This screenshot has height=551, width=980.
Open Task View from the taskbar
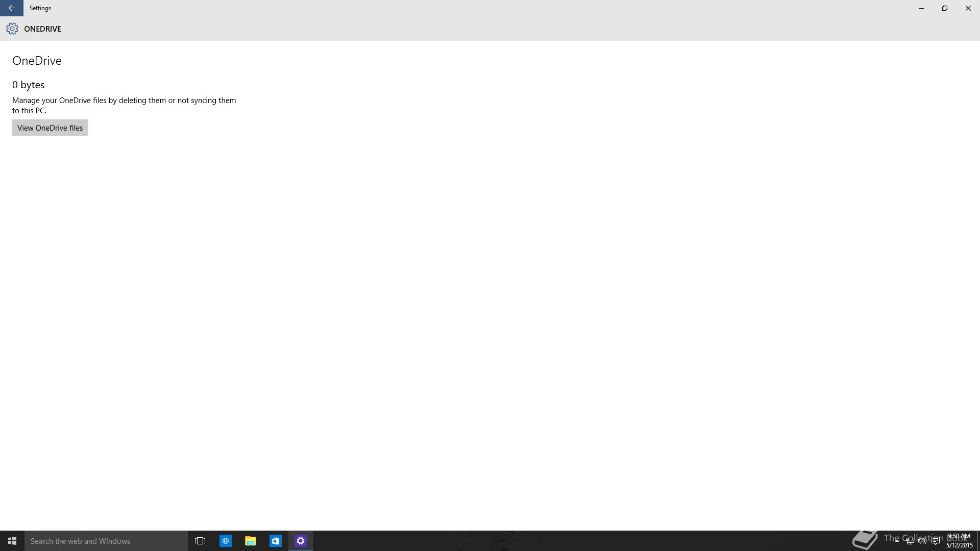click(200, 541)
